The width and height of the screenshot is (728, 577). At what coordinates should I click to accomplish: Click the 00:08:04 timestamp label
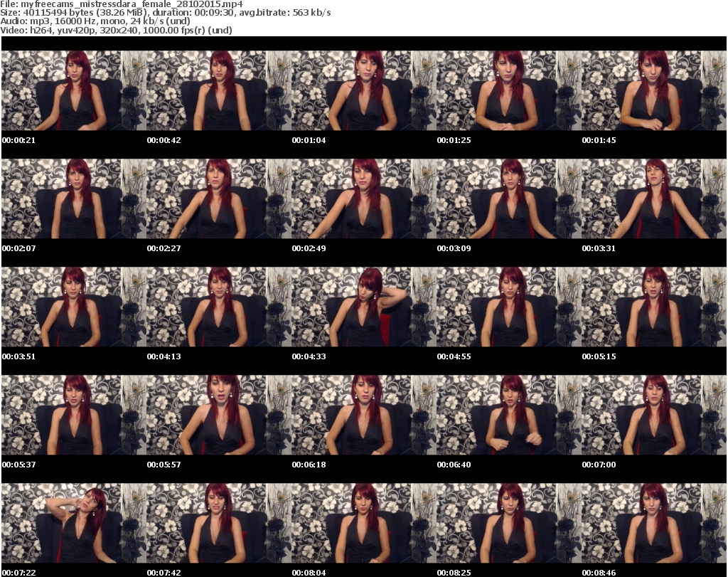[x=309, y=573]
